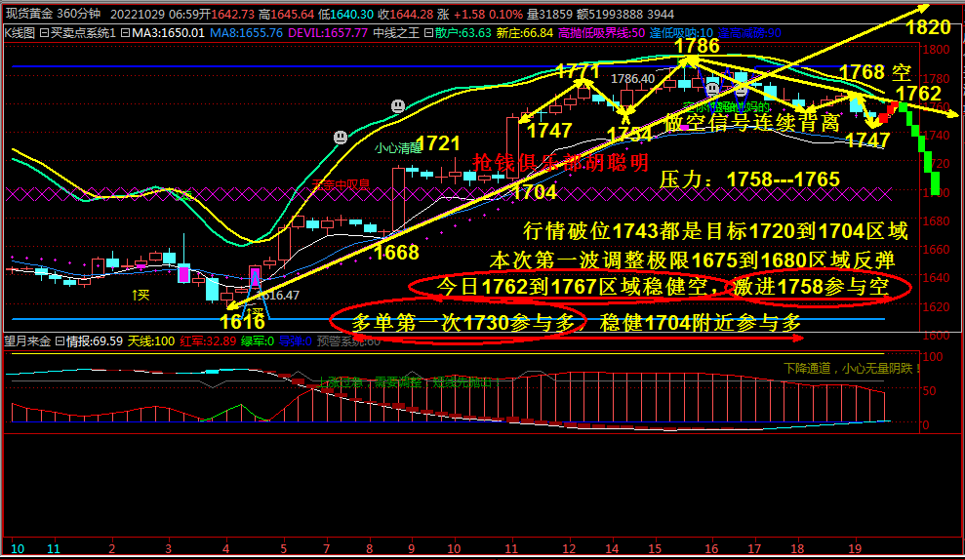Select the K线图 label
965x560 pixels.
click(x=20, y=32)
